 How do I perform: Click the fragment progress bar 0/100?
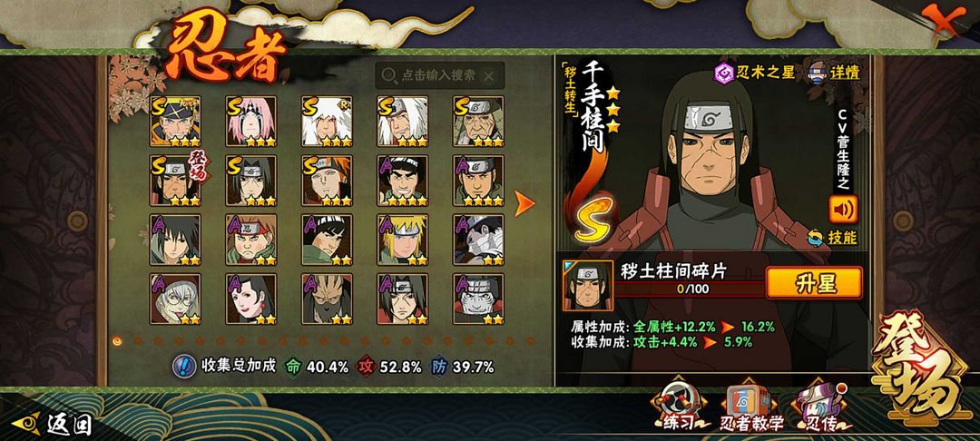coord(691,289)
